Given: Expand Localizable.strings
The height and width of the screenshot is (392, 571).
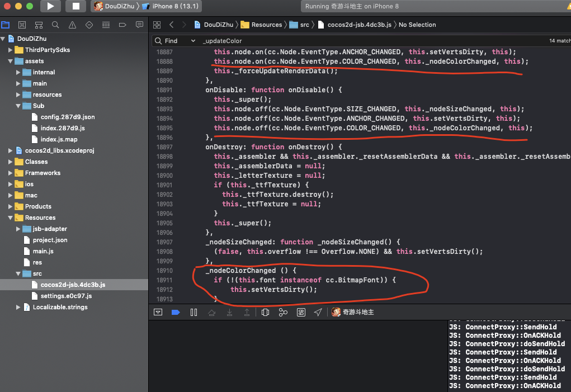Looking at the screenshot, I should (x=18, y=307).
